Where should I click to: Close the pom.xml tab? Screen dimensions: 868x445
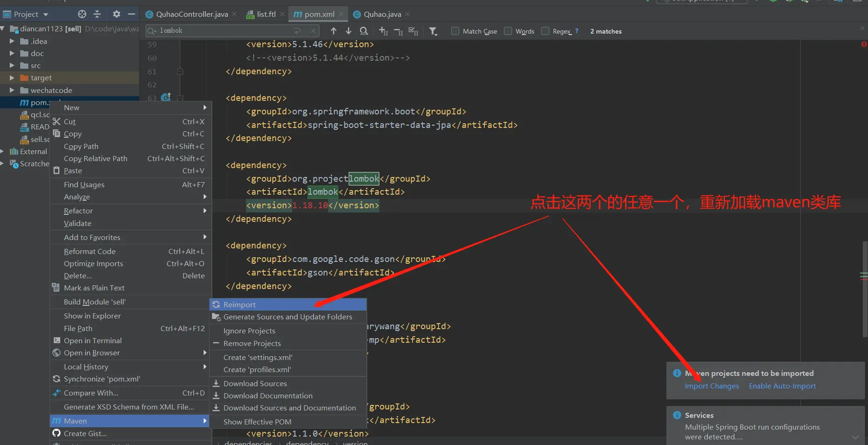341,14
